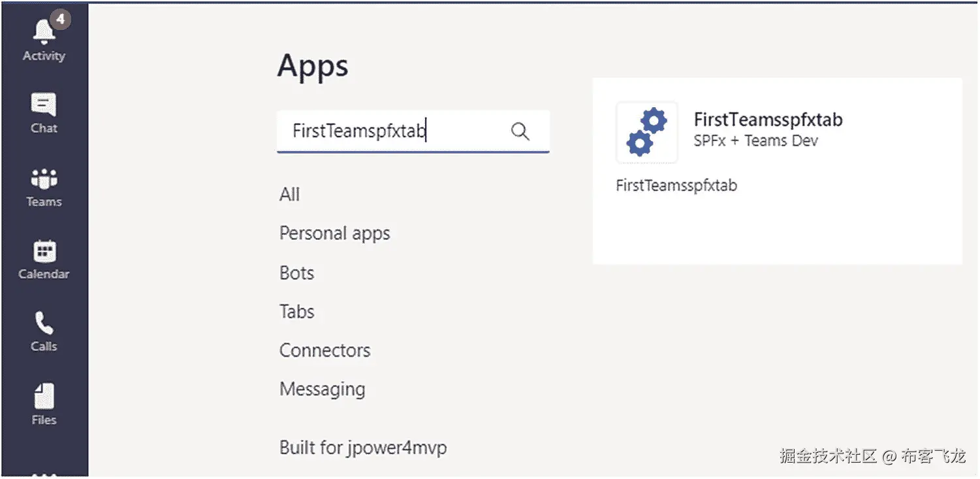980x479 pixels.
Task: Open the FirstTeamsspfxtab app title link
Action: (x=768, y=120)
